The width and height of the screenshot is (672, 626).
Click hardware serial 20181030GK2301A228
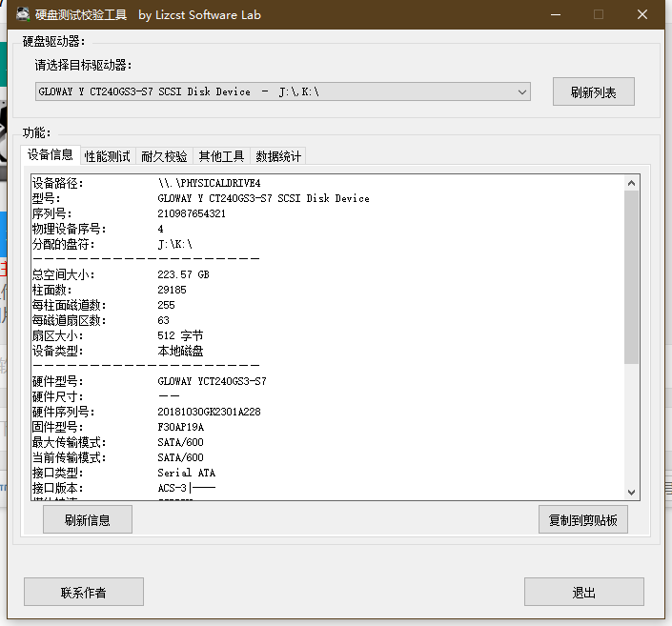coord(209,412)
